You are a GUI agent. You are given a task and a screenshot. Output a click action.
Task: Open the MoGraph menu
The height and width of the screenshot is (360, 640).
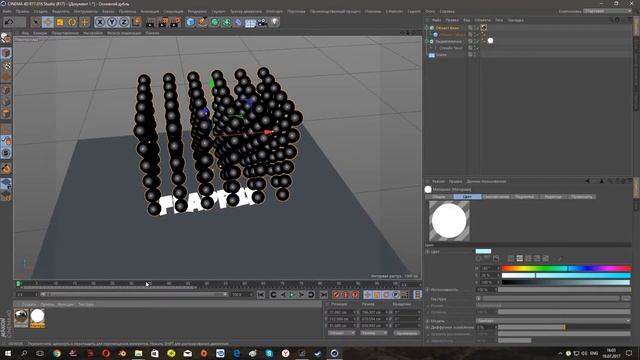pos(274,11)
